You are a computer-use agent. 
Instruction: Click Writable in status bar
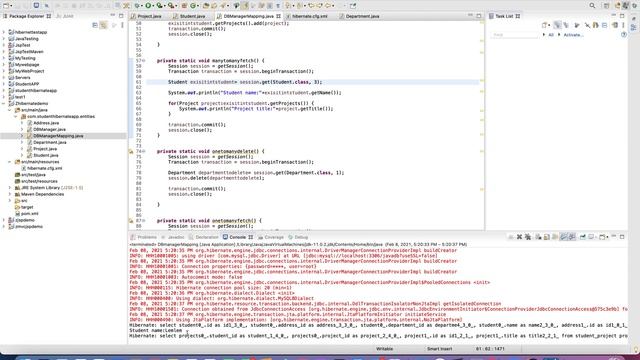coord(384,349)
